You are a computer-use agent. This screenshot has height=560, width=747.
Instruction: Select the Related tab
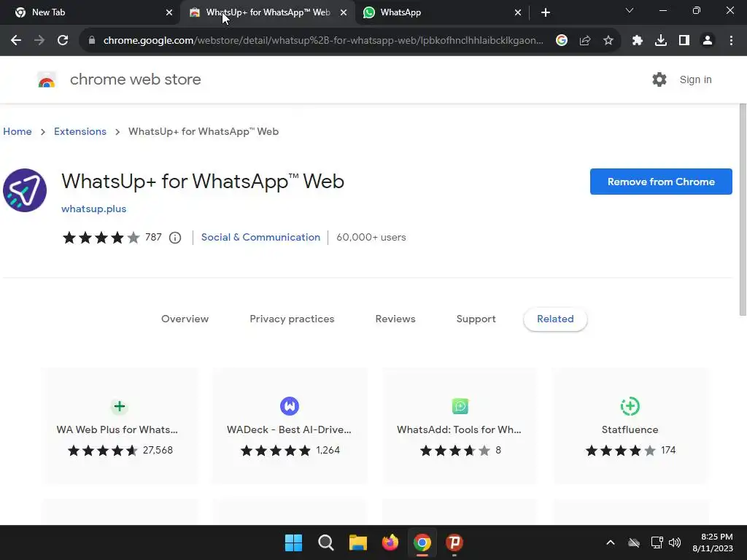tap(555, 319)
